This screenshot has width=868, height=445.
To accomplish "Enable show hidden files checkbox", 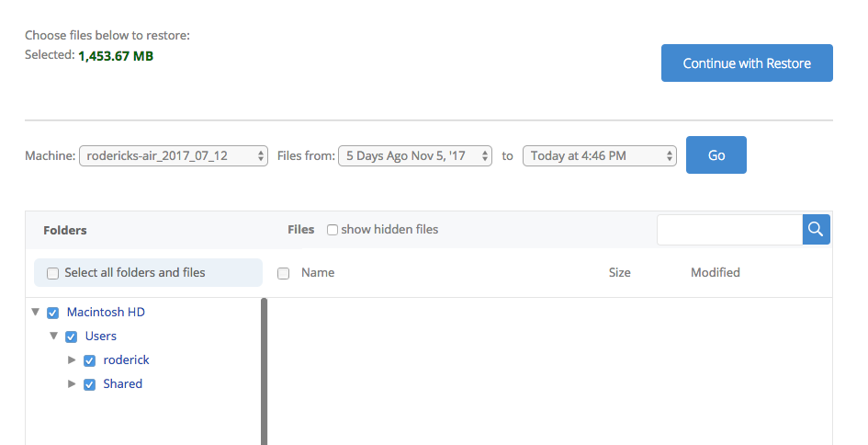I will click(333, 230).
